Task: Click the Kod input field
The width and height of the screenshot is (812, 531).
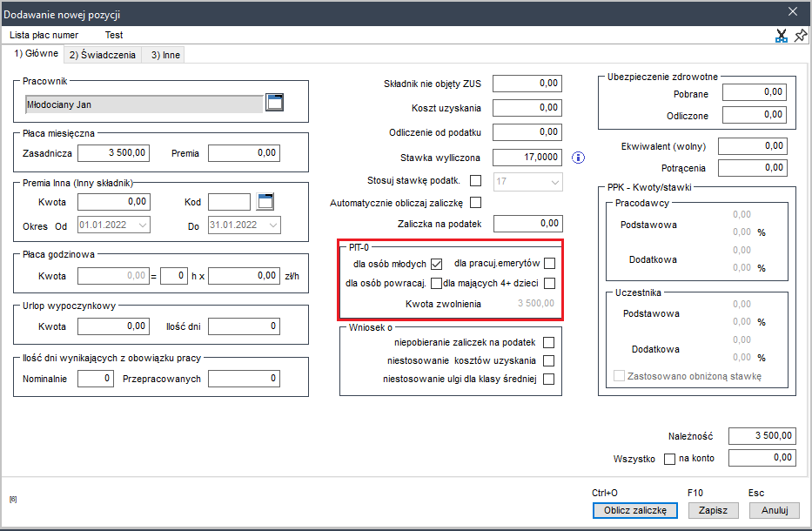Action: [x=230, y=202]
